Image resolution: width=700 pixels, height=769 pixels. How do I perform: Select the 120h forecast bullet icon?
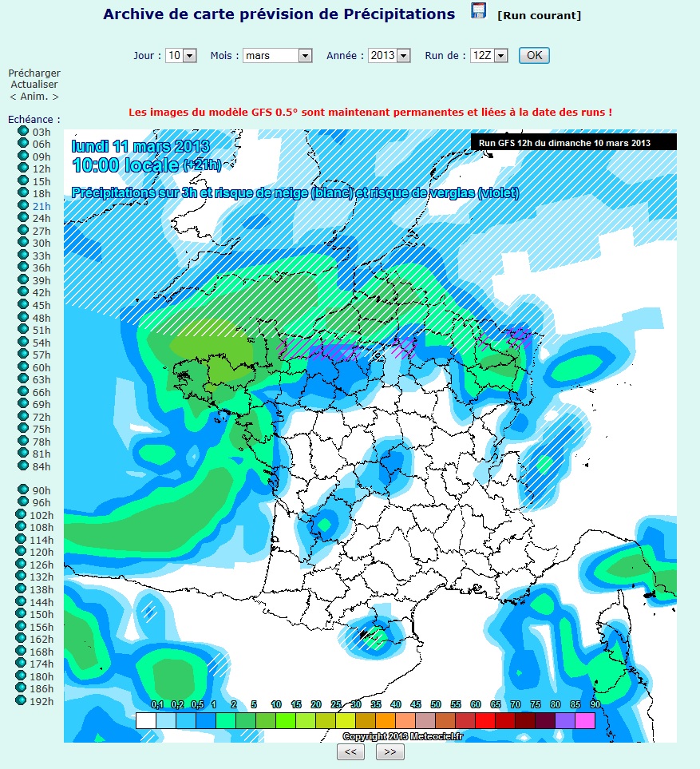pos(22,551)
